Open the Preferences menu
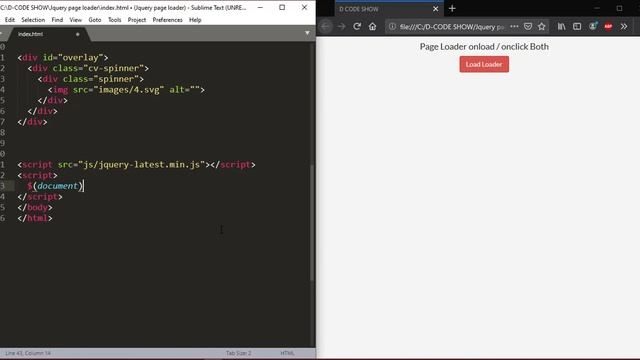Screen dimensions: 640x360 [x=167, y=20]
